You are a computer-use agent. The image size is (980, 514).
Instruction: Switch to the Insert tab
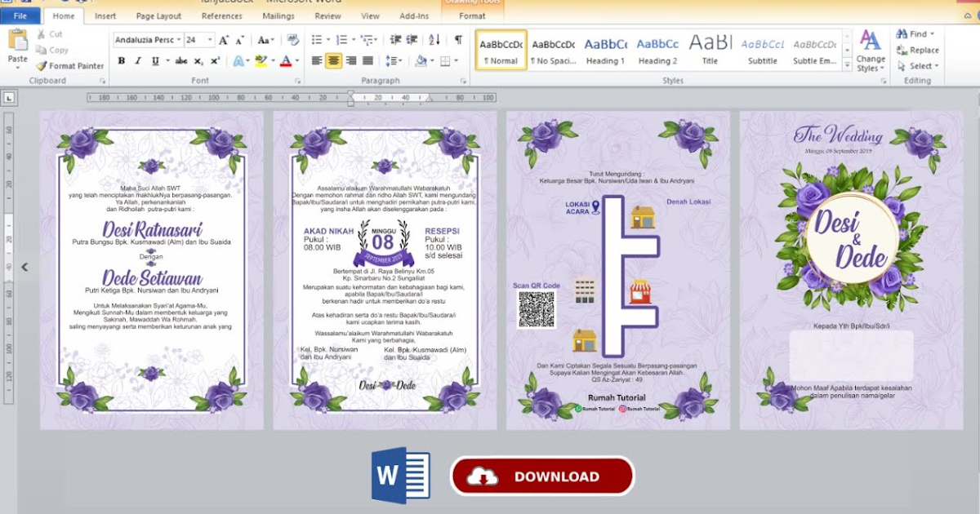click(x=105, y=16)
